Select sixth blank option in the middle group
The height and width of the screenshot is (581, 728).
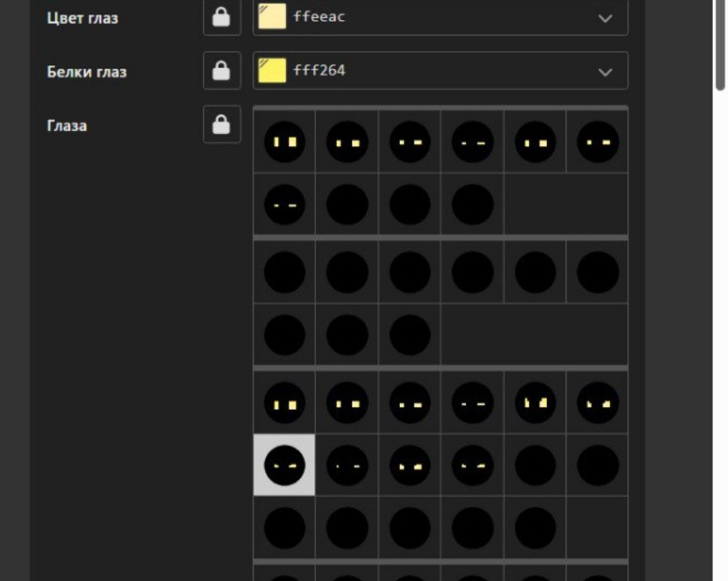point(598,272)
